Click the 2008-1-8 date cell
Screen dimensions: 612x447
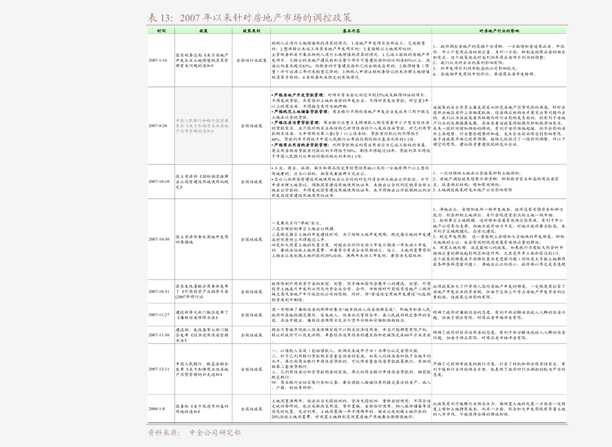(x=157, y=409)
